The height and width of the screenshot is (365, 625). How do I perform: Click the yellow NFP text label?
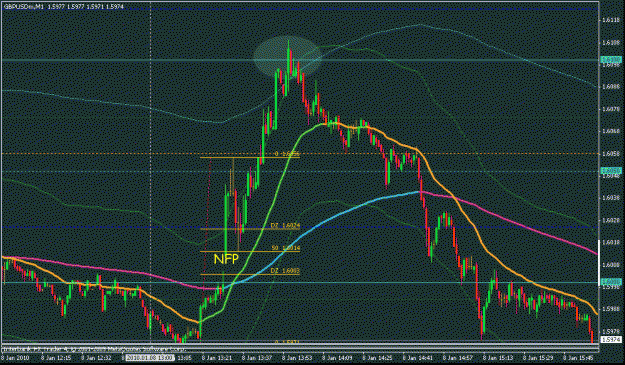226,259
